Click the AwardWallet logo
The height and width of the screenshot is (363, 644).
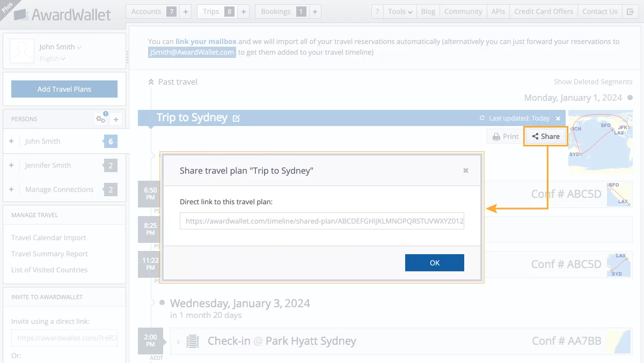62,14
